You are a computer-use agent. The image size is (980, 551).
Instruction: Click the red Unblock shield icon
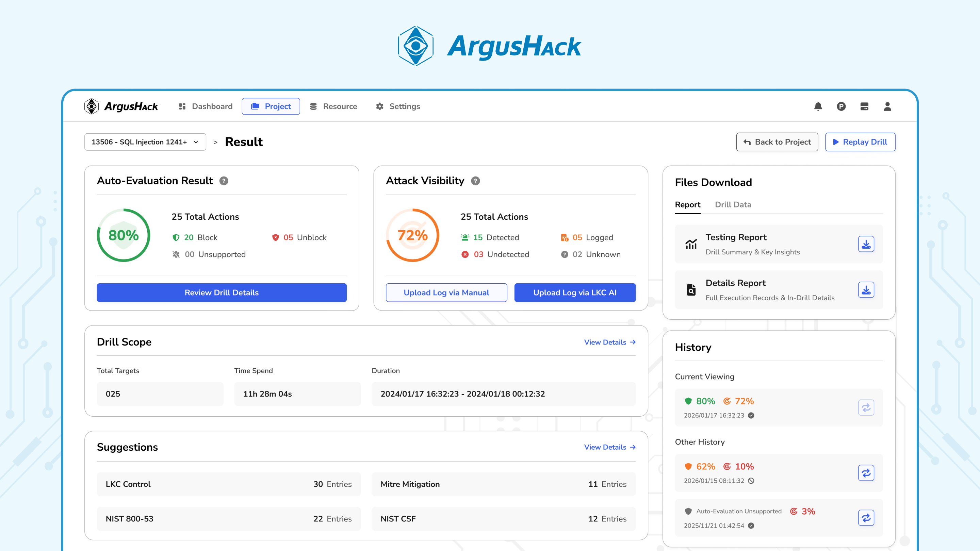[x=275, y=238]
